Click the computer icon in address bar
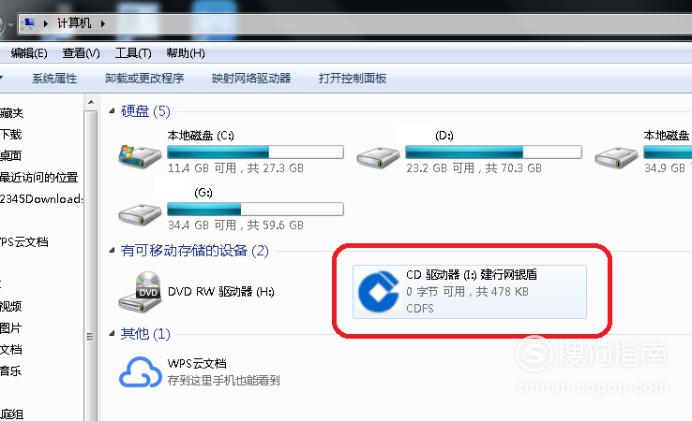Screen dimensions: 692x421 pyautogui.click(x=30, y=23)
